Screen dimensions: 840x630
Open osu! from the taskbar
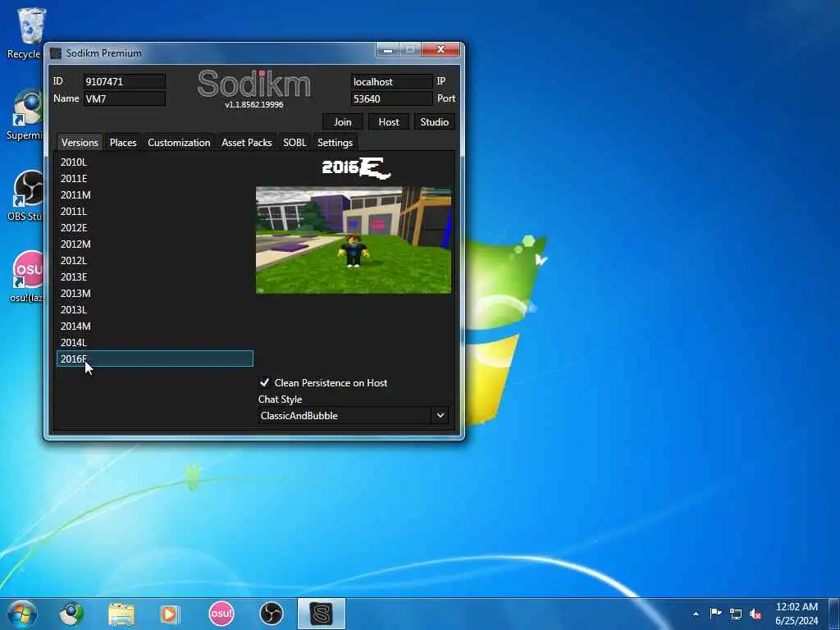point(221,614)
